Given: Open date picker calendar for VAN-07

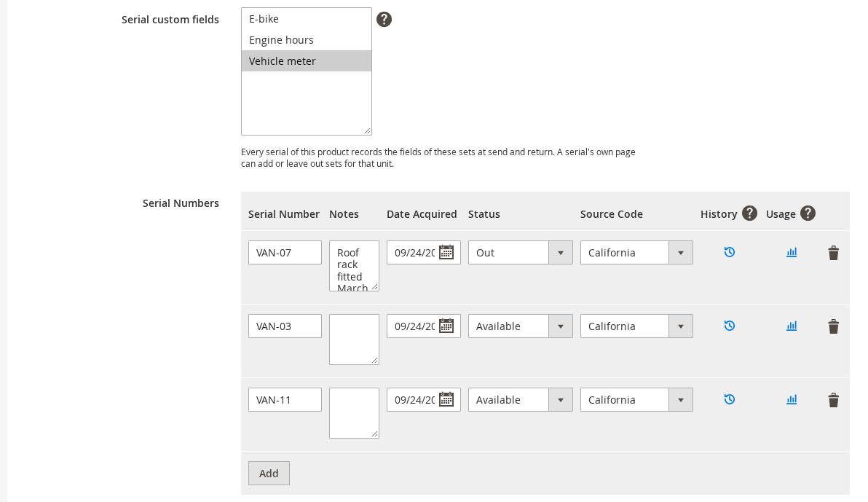Looking at the screenshot, I should click(x=446, y=253).
